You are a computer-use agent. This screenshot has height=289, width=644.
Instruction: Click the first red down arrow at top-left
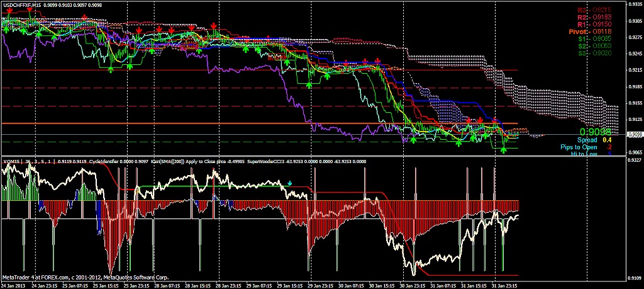7,9
